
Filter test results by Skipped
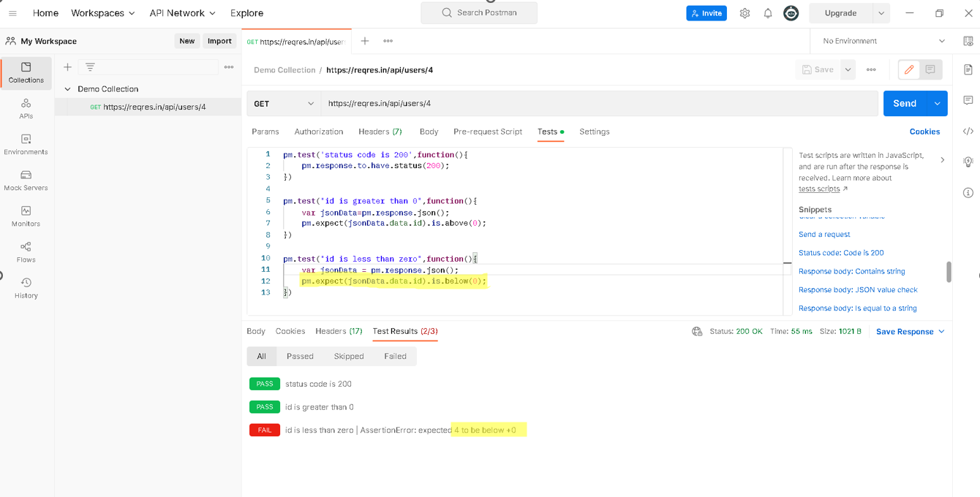click(x=349, y=357)
